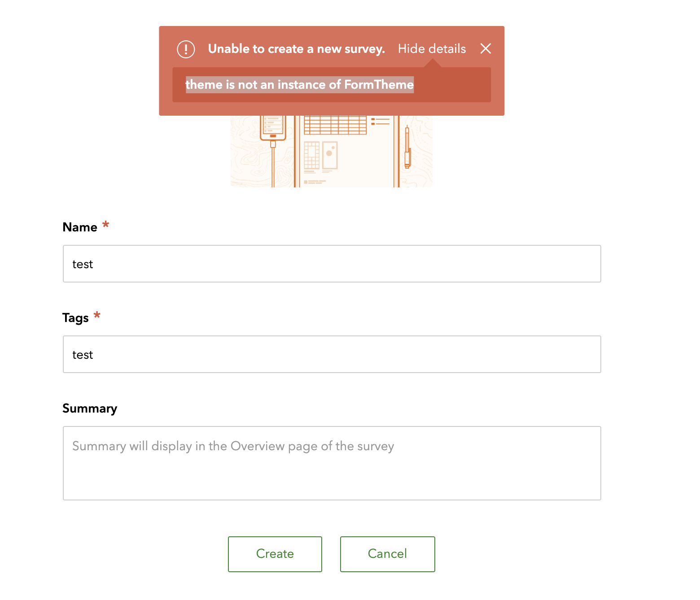
Task: Focus the Tags input field
Action: (x=332, y=354)
